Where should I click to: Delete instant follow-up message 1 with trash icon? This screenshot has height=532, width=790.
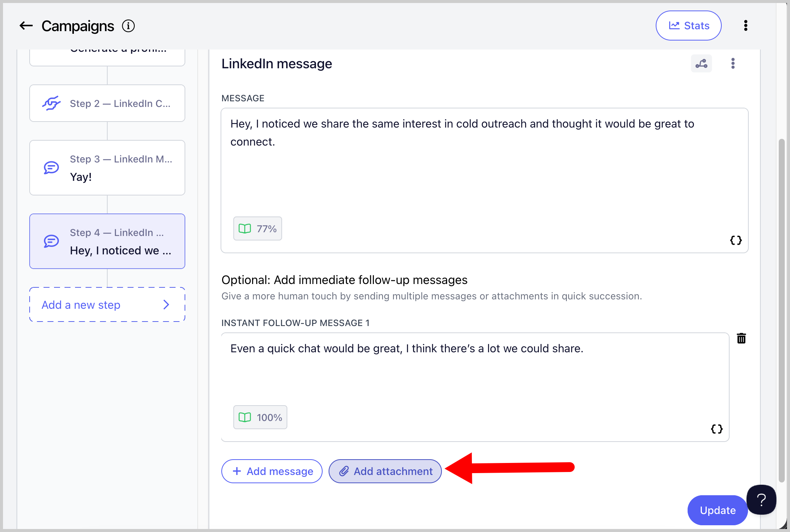[741, 338]
